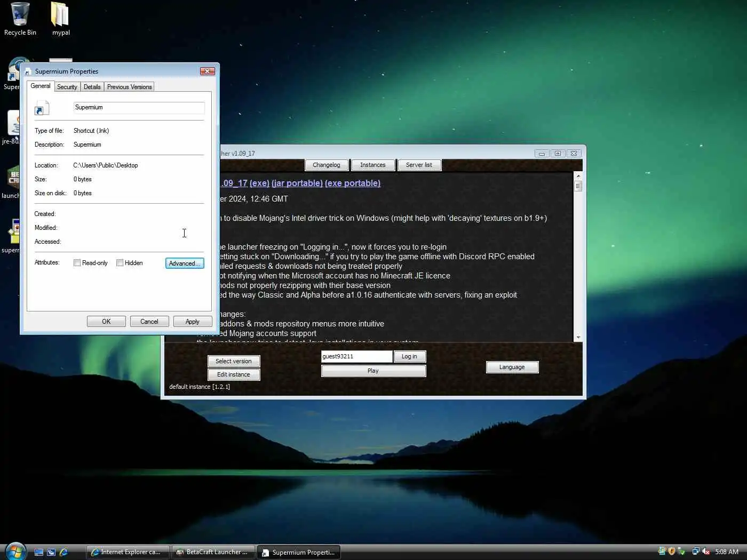Click shortcut file icon in Supermium Properties
Viewport: 747px width, 560px height.
(42, 108)
